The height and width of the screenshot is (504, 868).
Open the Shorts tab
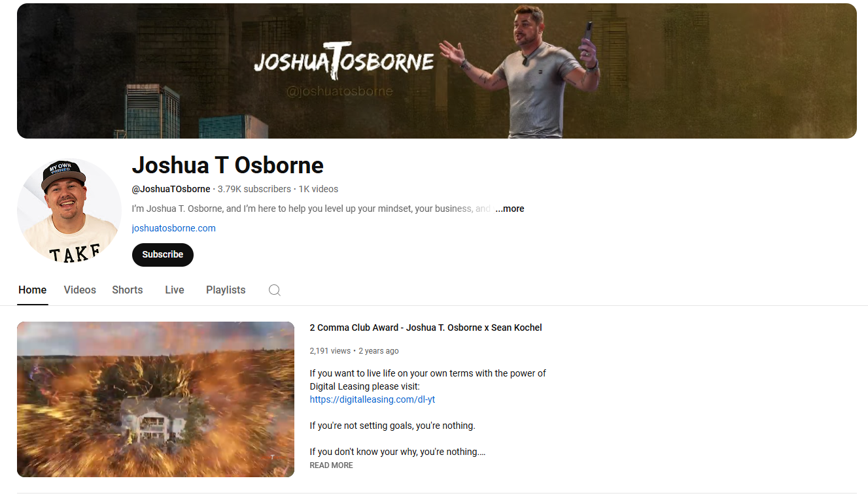[128, 290]
